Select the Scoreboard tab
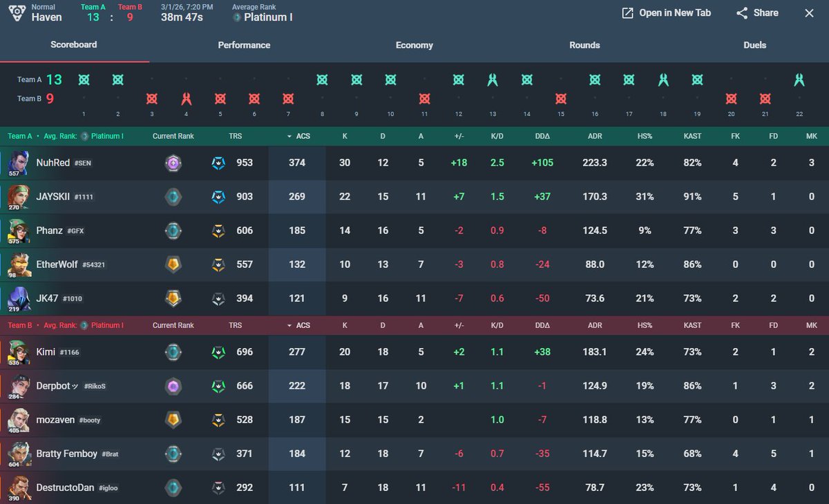This screenshot has width=829, height=504. click(x=73, y=44)
